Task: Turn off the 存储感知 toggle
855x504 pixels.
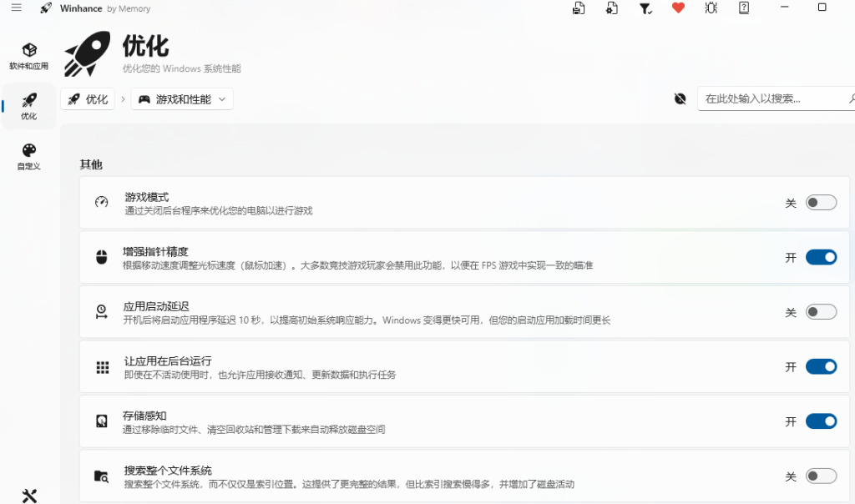Action: [821, 421]
